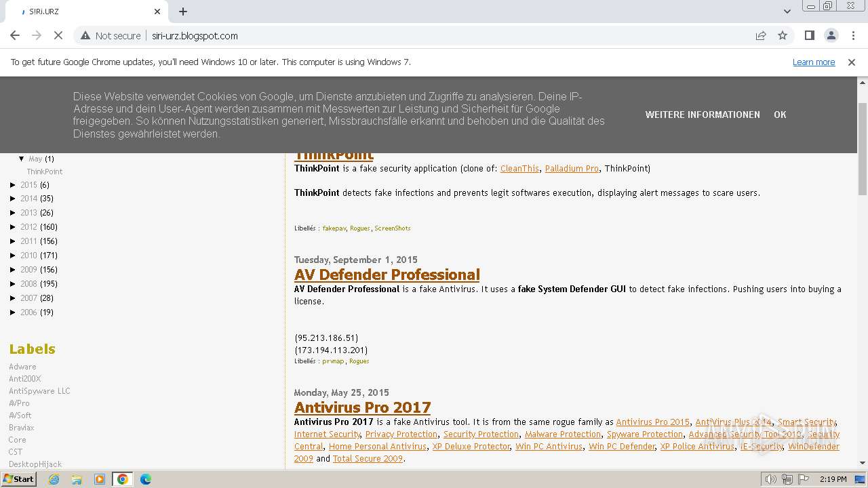Image resolution: width=868 pixels, height=488 pixels.
Task: Open Internet Security link
Action: point(328,434)
